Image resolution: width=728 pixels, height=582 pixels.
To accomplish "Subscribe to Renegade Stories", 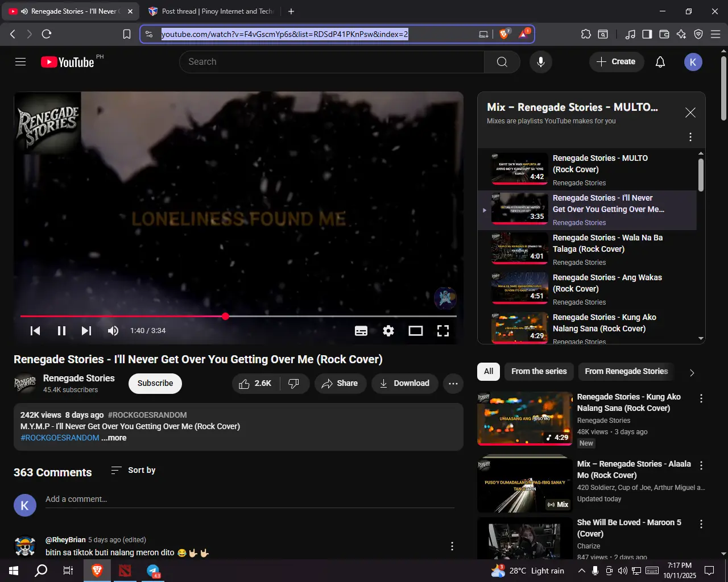I will (155, 384).
